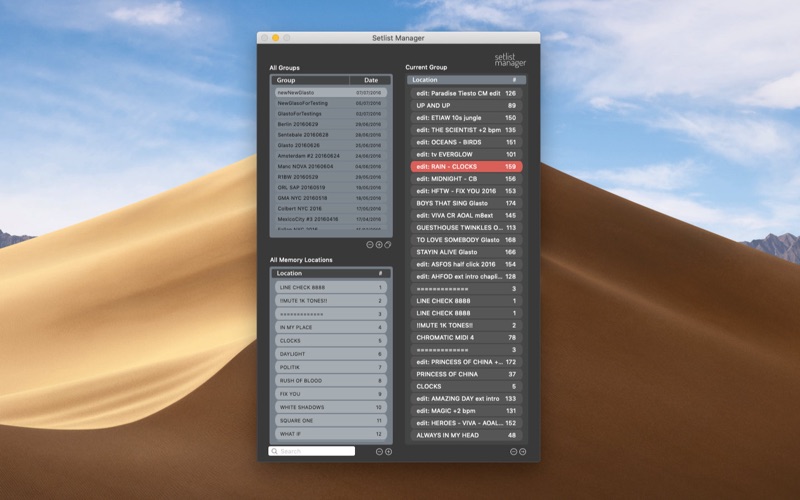Select the Glasto 20160626 group

click(x=331, y=145)
